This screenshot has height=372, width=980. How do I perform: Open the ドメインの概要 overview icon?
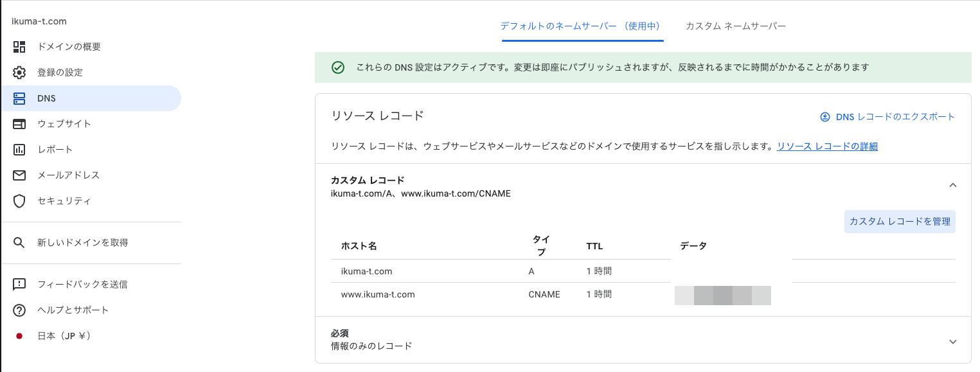[x=19, y=46]
